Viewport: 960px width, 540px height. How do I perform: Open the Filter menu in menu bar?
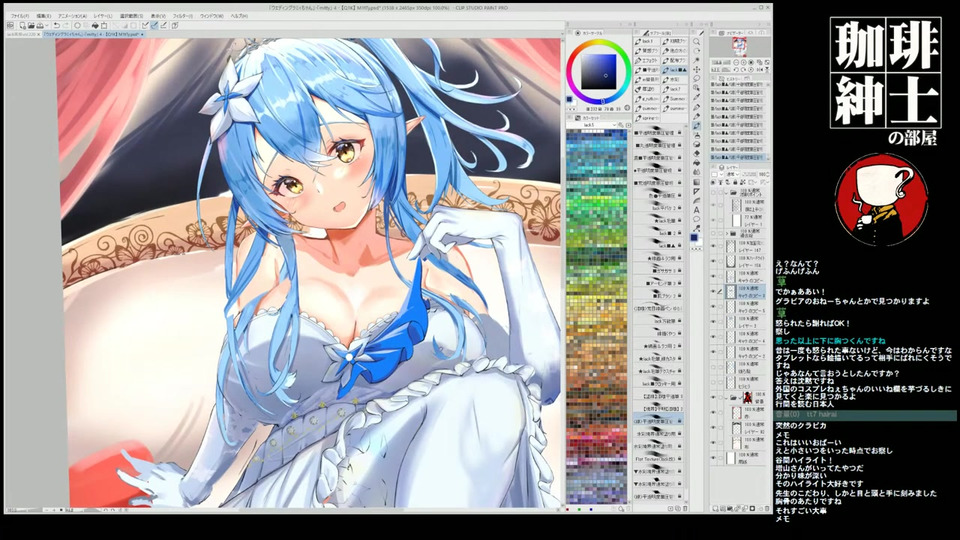point(181,16)
